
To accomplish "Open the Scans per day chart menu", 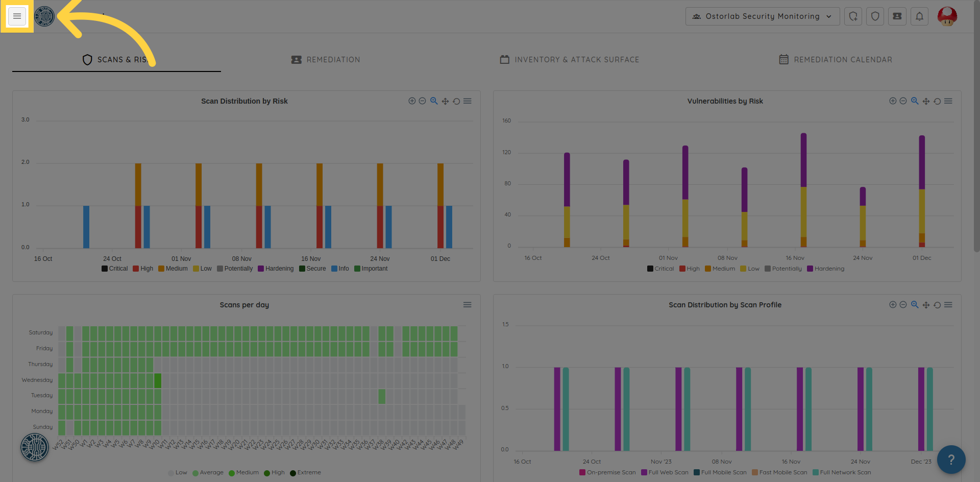I will click(467, 305).
